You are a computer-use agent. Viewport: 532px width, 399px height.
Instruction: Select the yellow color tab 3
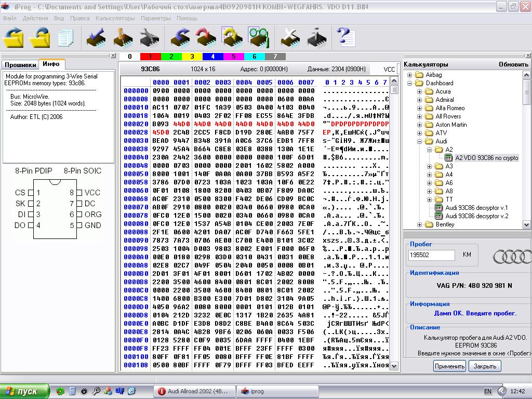click(x=192, y=56)
